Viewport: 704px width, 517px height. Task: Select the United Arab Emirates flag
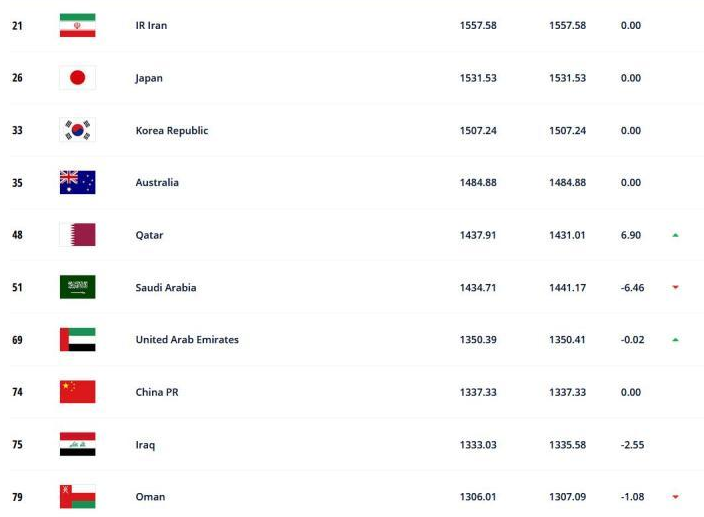77,340
